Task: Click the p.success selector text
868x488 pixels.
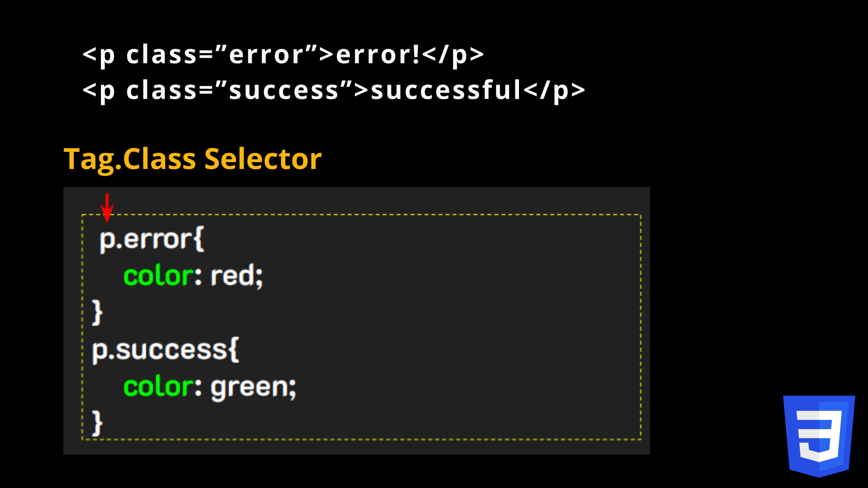Action: coord(158,350)
